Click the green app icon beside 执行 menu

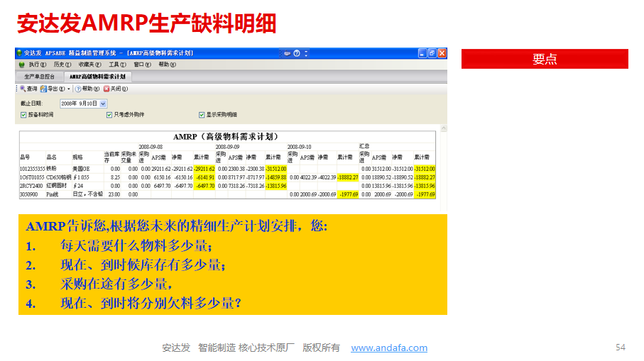point(22,65)
